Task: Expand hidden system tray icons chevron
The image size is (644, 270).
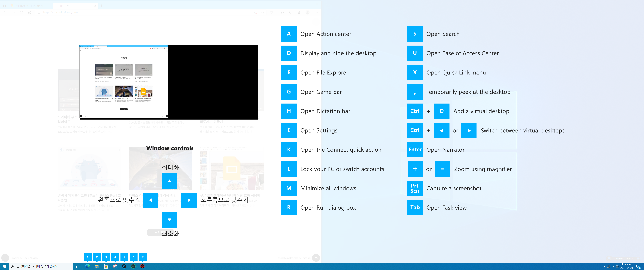Action: 604,266
